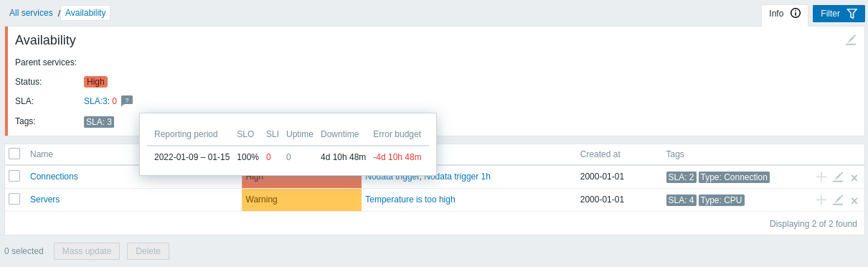Go to All services breadcrumb

pyautogui.click(x=31, y=13)
